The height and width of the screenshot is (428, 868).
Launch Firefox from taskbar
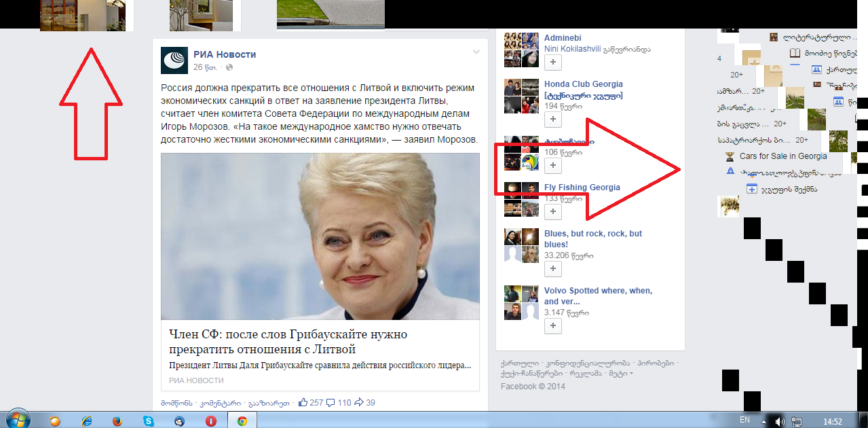[x=116, y=421]
